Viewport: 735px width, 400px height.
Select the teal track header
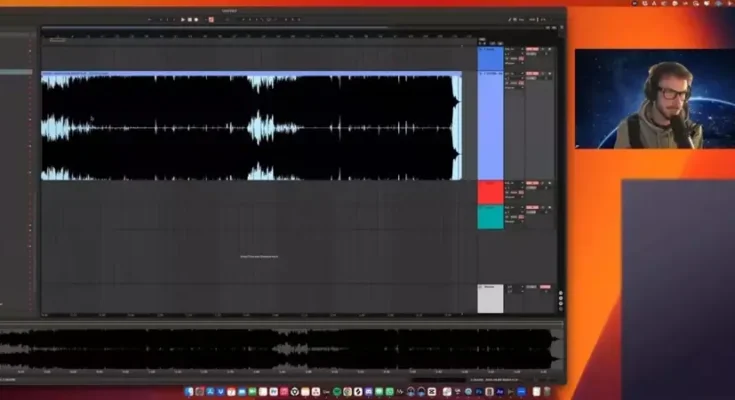coord(490,217)
